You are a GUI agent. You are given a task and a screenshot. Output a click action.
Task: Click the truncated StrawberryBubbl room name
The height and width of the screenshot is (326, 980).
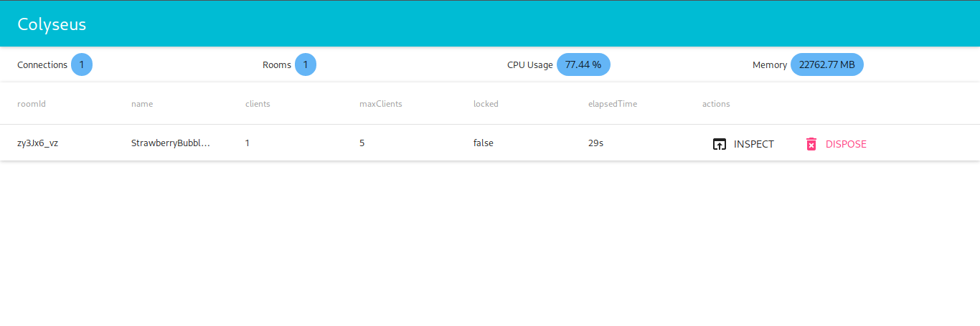pos(171,143)
